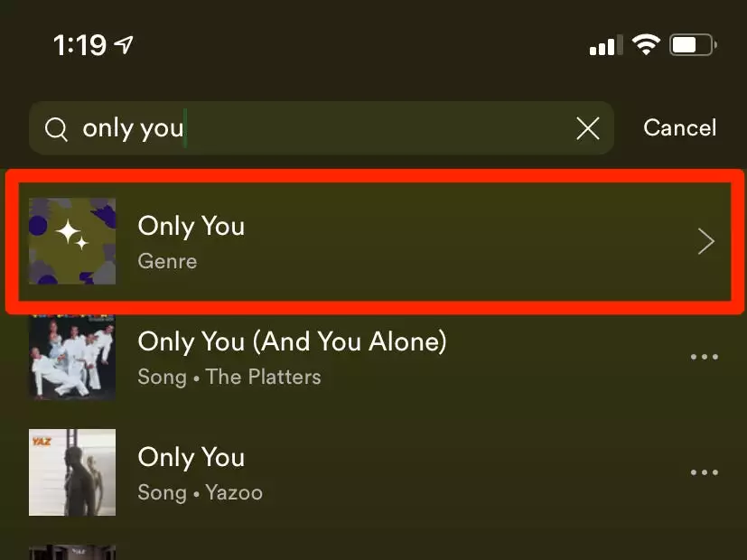Viewport: 747px width, 560px height.
Task: Open more options for The Platters song
Action: click(x=705, y=357)
